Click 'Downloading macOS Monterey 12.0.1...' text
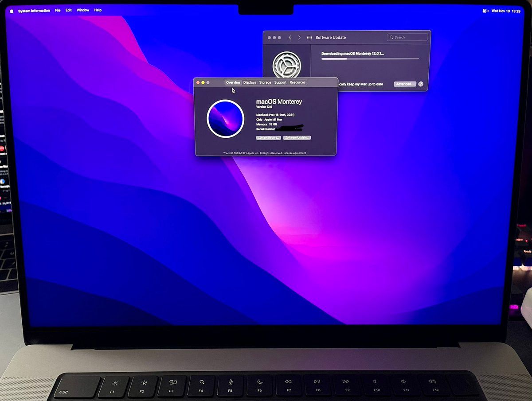 (352, 53)
